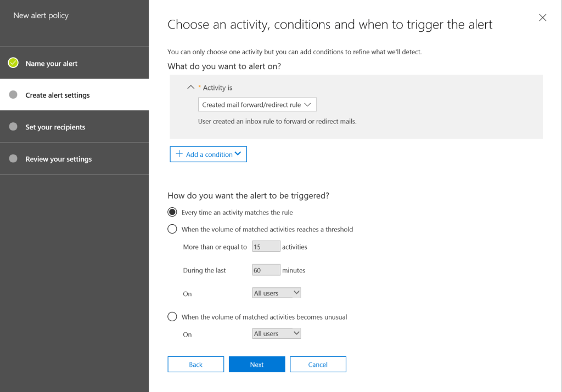
Task: Click the activities threshold field showing 15
Action: (x=266, y=247)
